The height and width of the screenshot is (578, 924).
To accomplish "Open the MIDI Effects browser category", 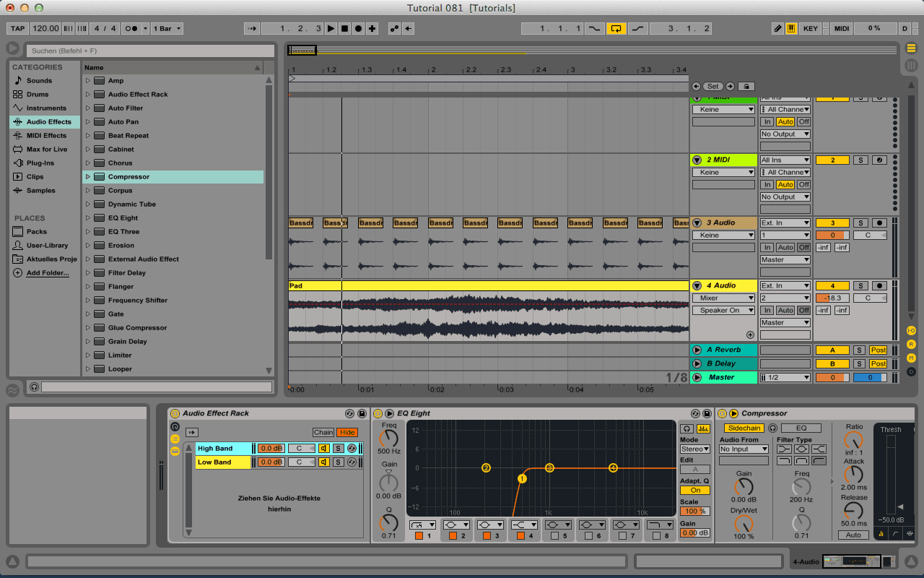I will click(46, 136).
